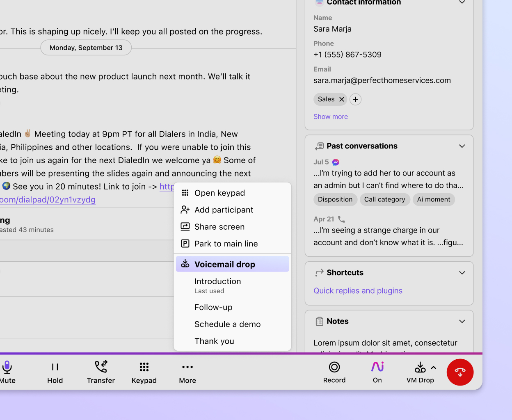Viewport: 512px width, 420px height.
Task: Place the call on Hold
Action: point(55,372)
